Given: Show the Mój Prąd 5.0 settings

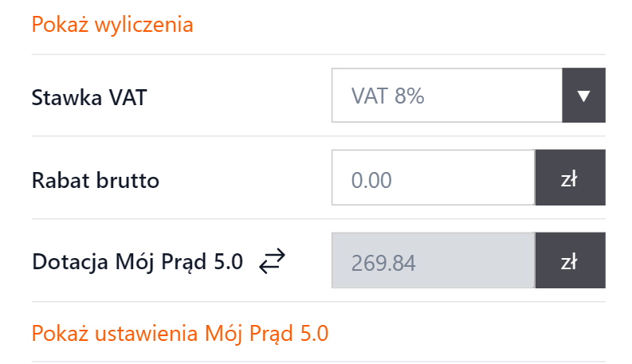Looking at the screenshot, I should (180, 332).
